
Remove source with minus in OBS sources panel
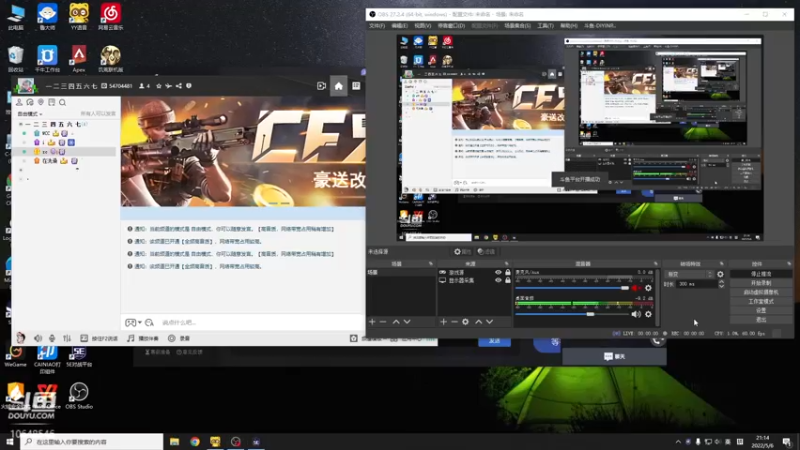(x=454, y=322)
